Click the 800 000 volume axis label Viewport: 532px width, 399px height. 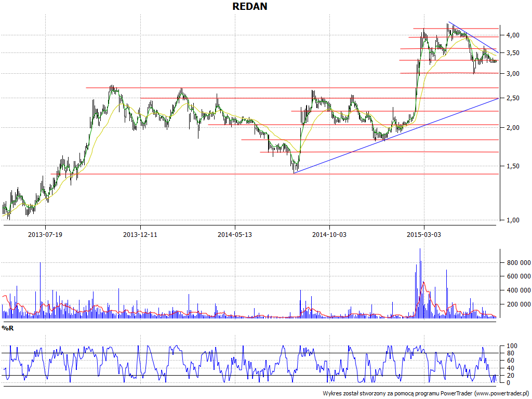(x=519, y=262)
